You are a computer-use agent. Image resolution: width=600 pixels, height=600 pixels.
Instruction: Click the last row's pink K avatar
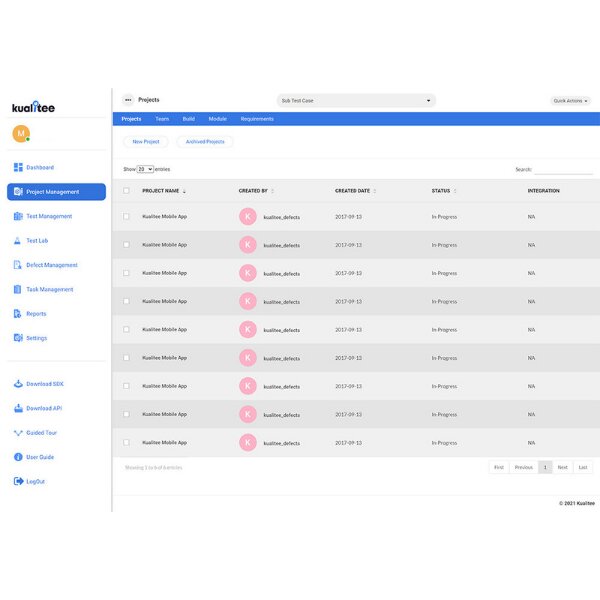(248, 443)
